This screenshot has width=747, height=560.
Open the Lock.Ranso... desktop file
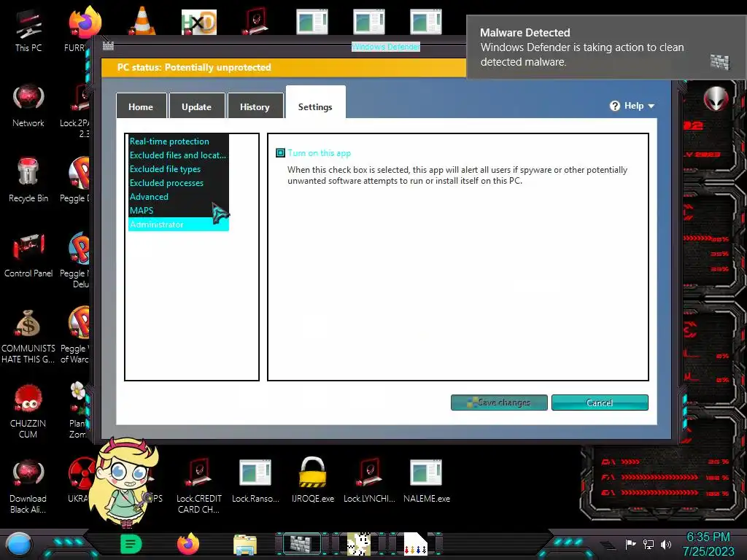(x=255, y=481)
